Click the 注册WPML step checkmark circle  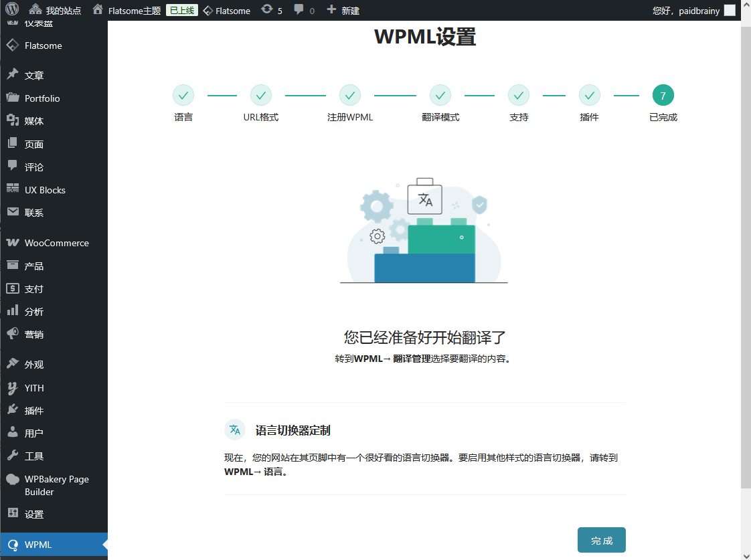click(x=350, y=95)
